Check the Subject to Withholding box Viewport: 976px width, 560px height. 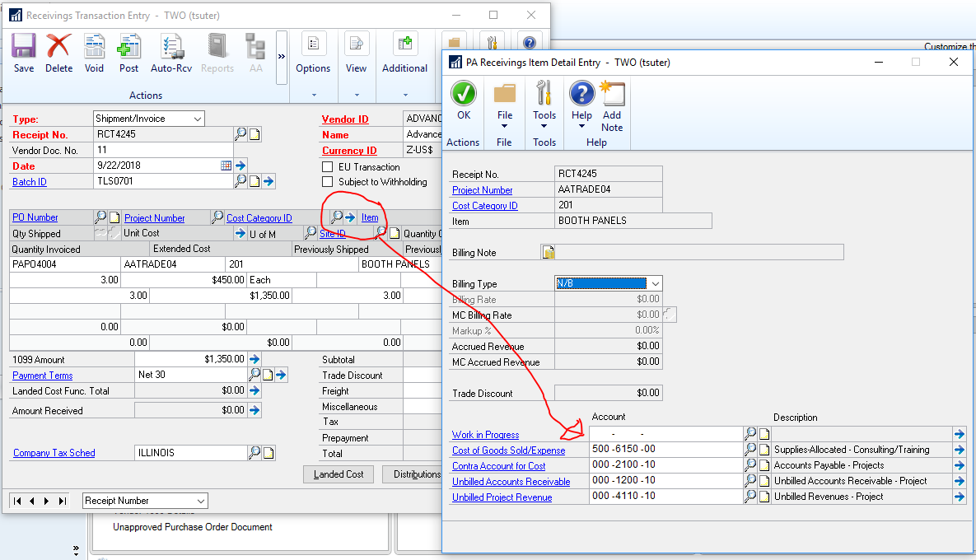(328, 182)
